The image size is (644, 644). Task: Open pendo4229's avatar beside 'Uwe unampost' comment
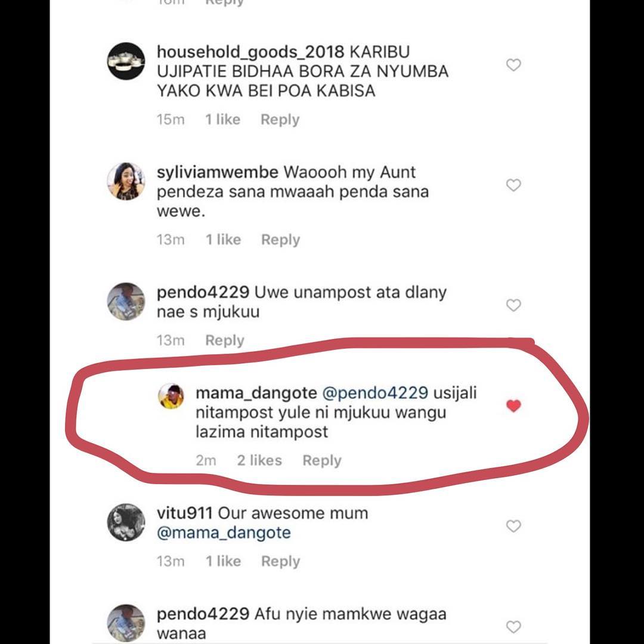[126, 301]
